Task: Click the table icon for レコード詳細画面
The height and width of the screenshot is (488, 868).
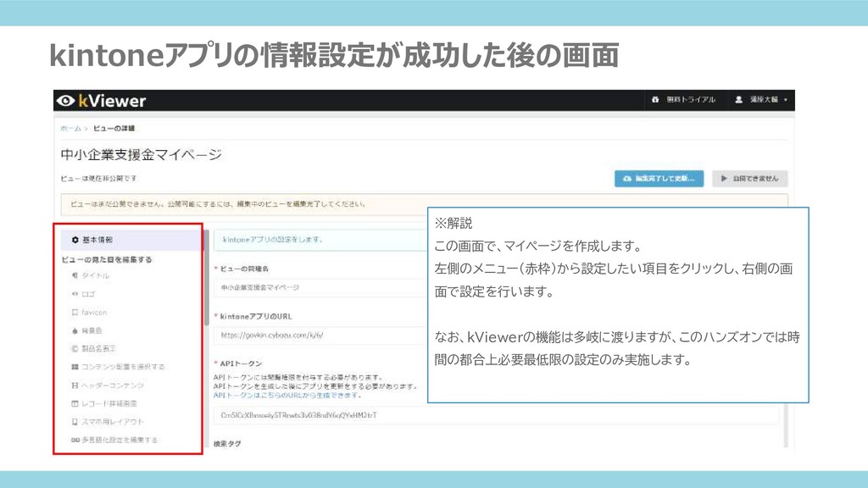Action: click(75, 404)
